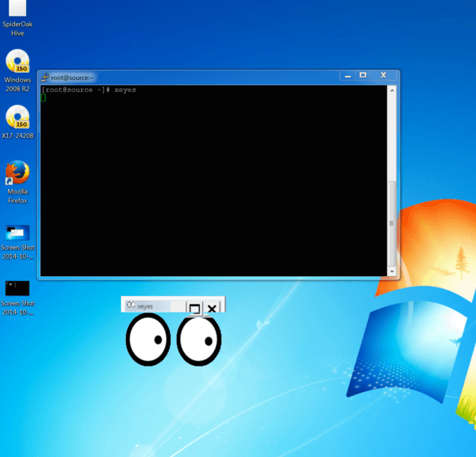
Task: Maximize the root@source terminal window
Action: [362, 76]
